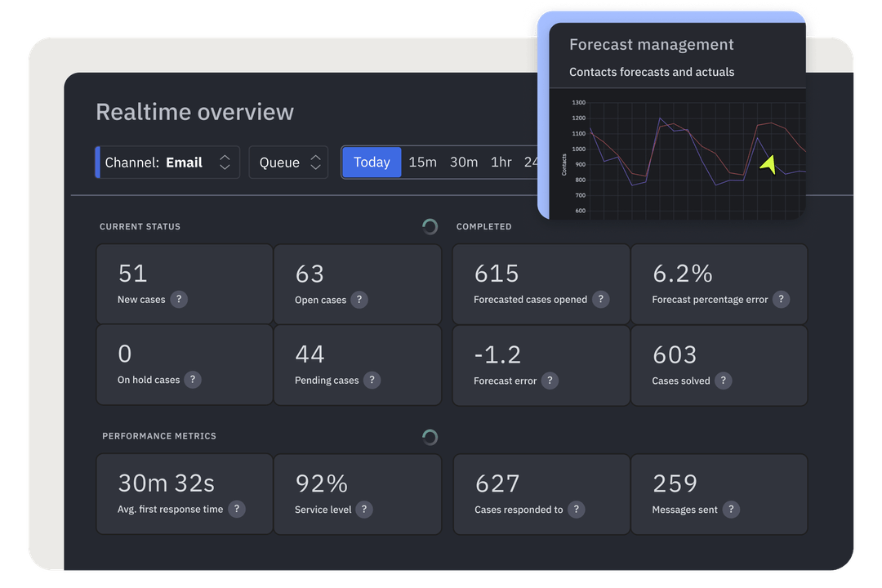The image size is (882, 588).
Task: Select the Today tab
Action: (371, 162)
